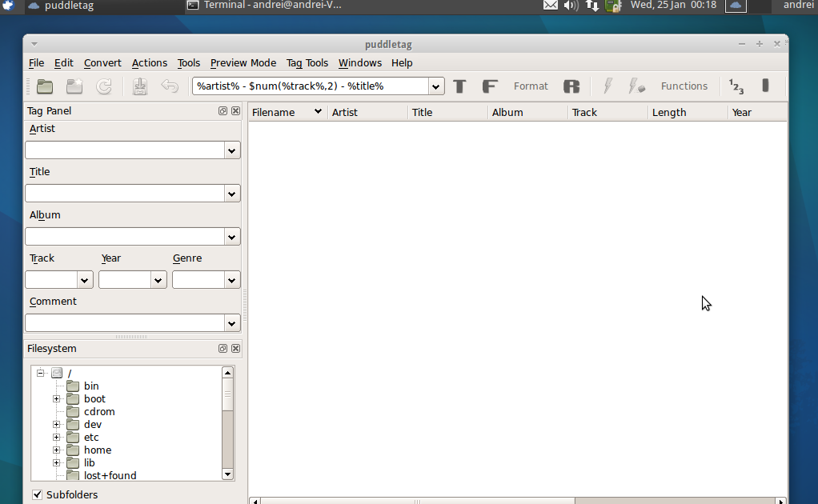This screenshot has width=818, height=504.
Task: Click the Quick Actions lightning-eraser icon
Action: [636, 86]
